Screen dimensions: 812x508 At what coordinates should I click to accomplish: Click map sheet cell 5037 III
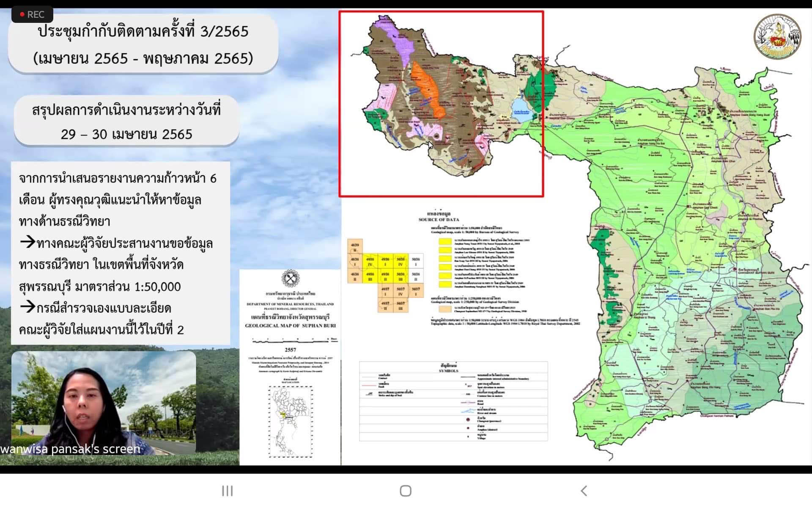tap(400, 305)
